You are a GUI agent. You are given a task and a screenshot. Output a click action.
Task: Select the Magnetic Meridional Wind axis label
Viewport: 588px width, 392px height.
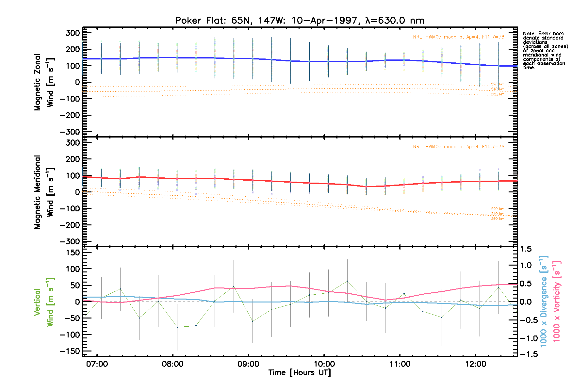click(x=44, y=192)
